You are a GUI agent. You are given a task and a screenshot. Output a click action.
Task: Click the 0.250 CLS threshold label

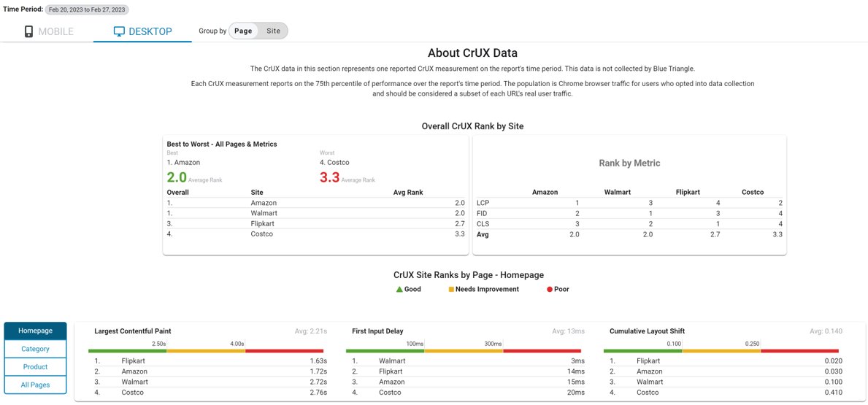click(x=752, y=344)
